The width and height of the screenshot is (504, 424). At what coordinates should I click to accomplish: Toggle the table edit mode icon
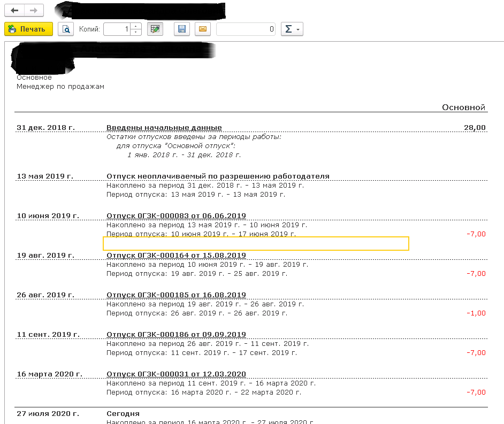(x=155, y=29)
